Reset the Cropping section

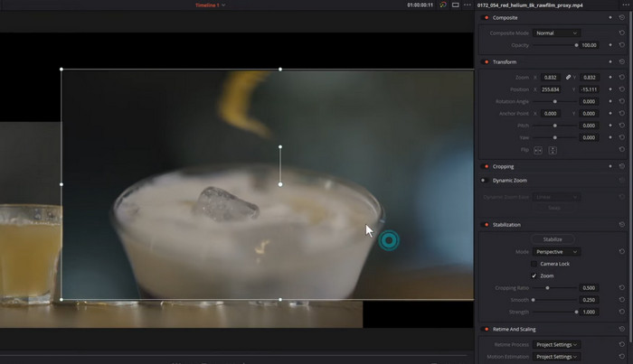point(622,166)
